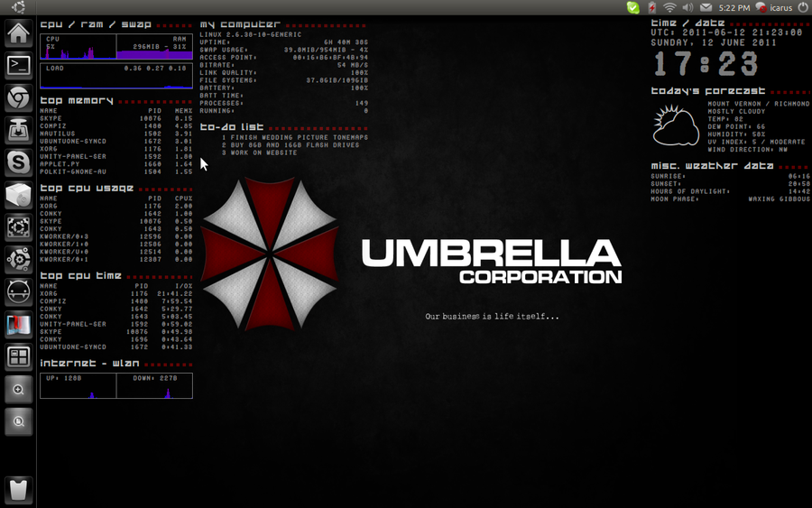Open the Files lens magnifier icon
The image size is (812, 508).
click(x=18, y=421)
